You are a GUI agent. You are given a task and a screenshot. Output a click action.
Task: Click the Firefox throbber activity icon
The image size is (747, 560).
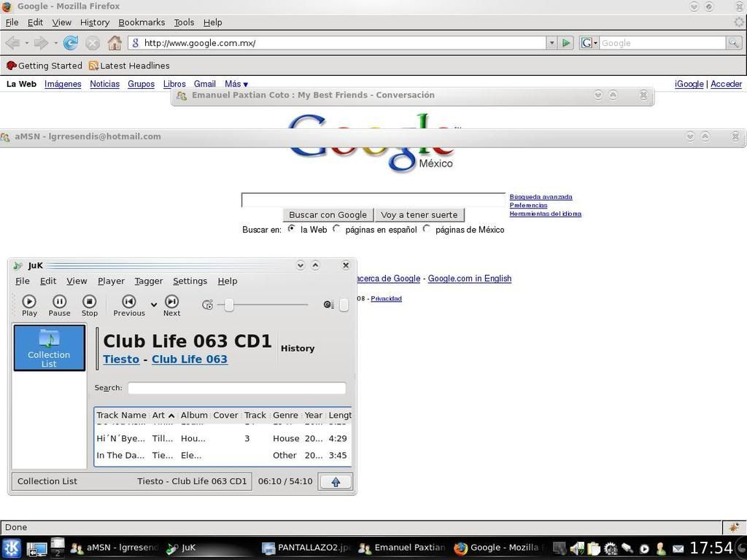739,22
